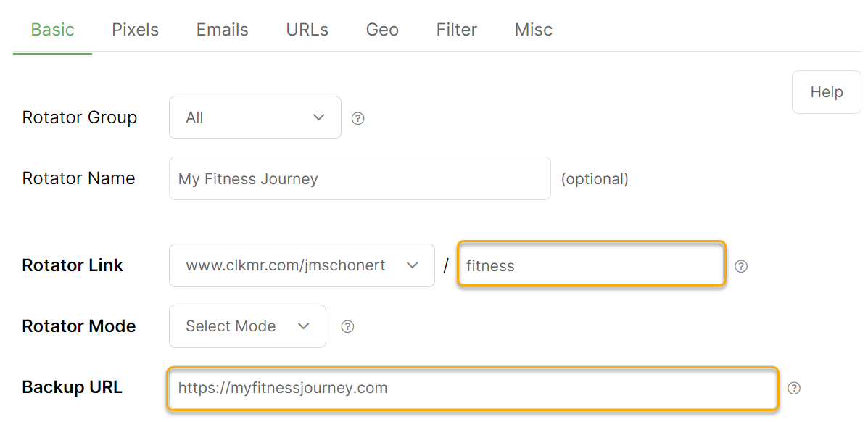Click the help icon beside Rotator Mode

pos(347,326)
